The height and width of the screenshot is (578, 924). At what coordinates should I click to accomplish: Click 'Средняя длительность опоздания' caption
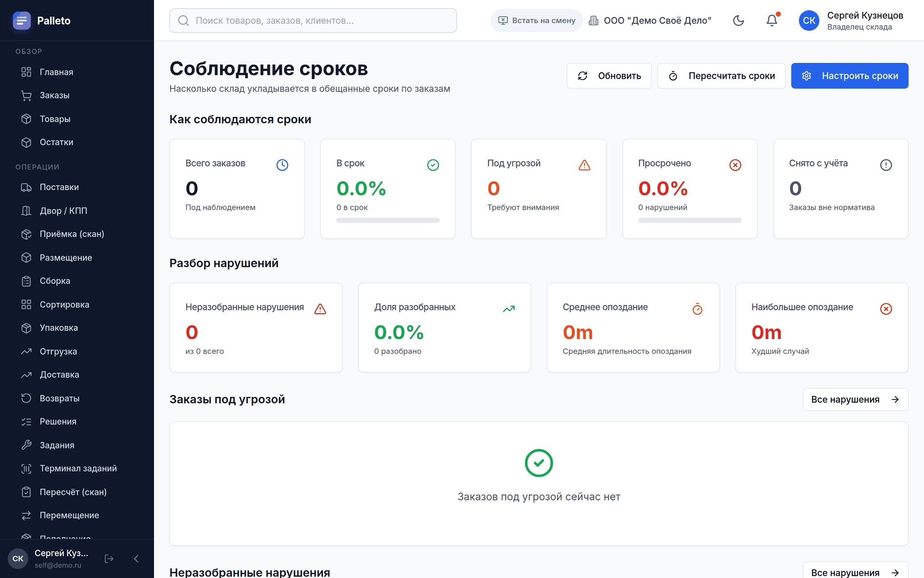point(627,351)
